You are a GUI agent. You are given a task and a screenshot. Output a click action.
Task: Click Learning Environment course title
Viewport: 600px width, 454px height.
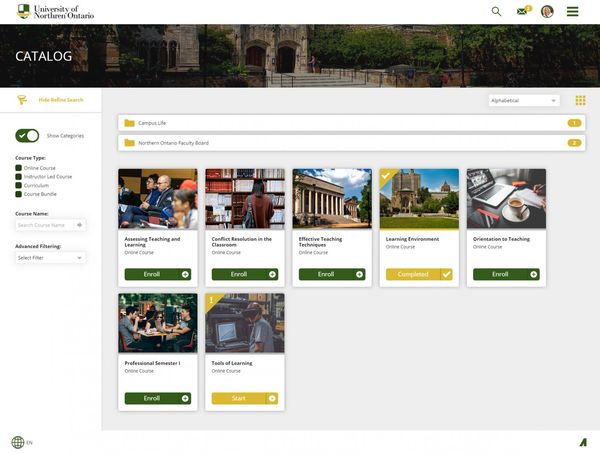[x=412, y=239]
